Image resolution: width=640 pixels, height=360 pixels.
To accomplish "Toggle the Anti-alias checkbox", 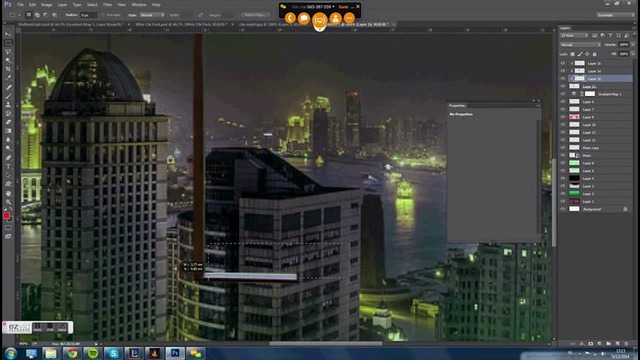I will point(103,15).
